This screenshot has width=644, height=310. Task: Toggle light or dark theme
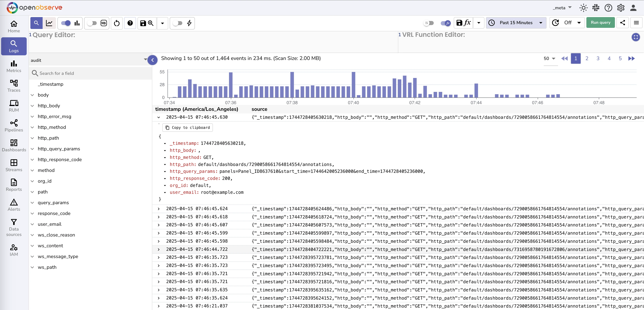(583, 8)
